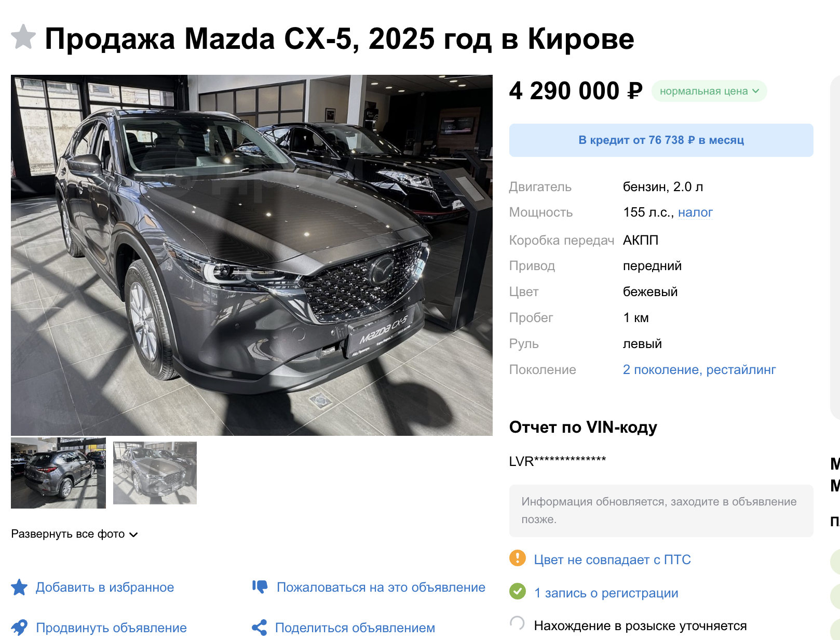Screen dimensions: 840x640
Task: Open the 'налог' tax link
Action: pos(695,212)
